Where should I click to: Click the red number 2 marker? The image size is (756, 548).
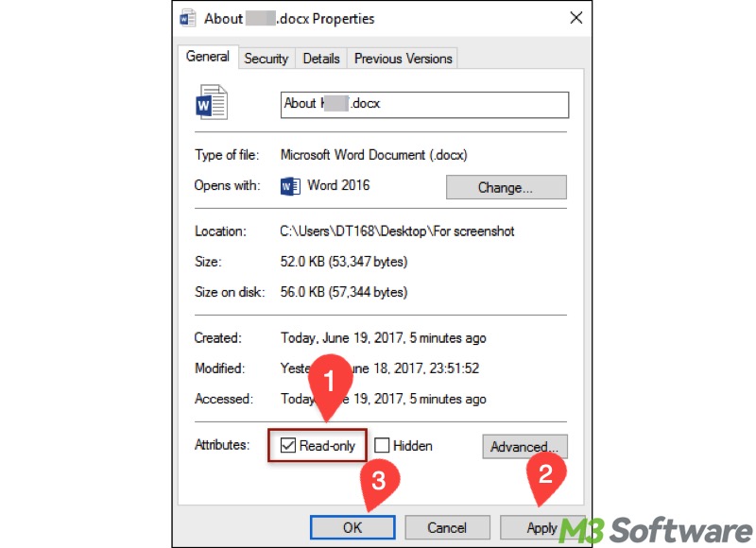coord(545,478)
